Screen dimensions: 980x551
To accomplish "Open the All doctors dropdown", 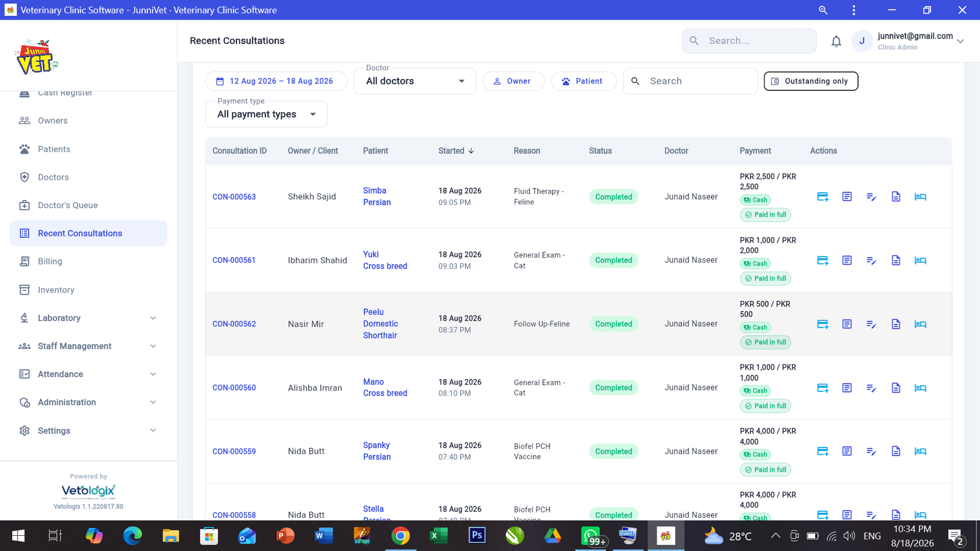I will (415, 81).
